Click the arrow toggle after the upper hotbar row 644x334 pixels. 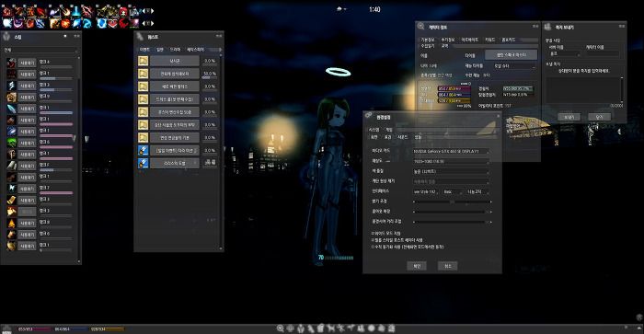point(148,11)
